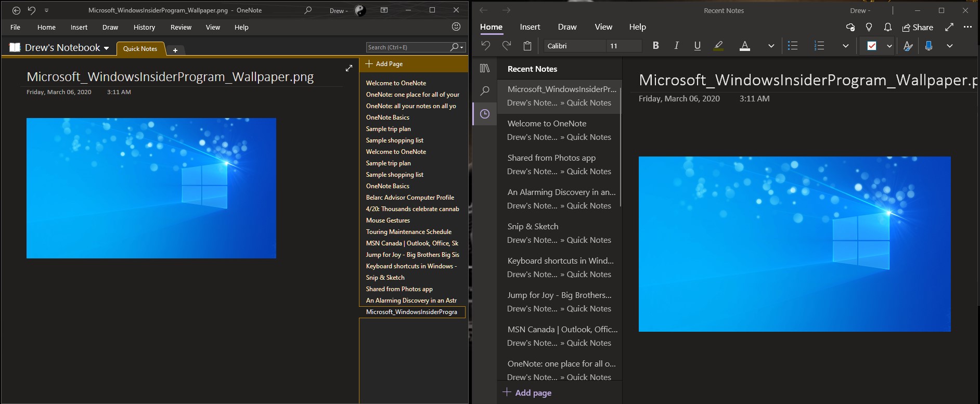Image resolution: width=980 pixels, height=404 pixels.
Task: Enter full screen mode with diagonal arrows icon
Action: (949, 27)
